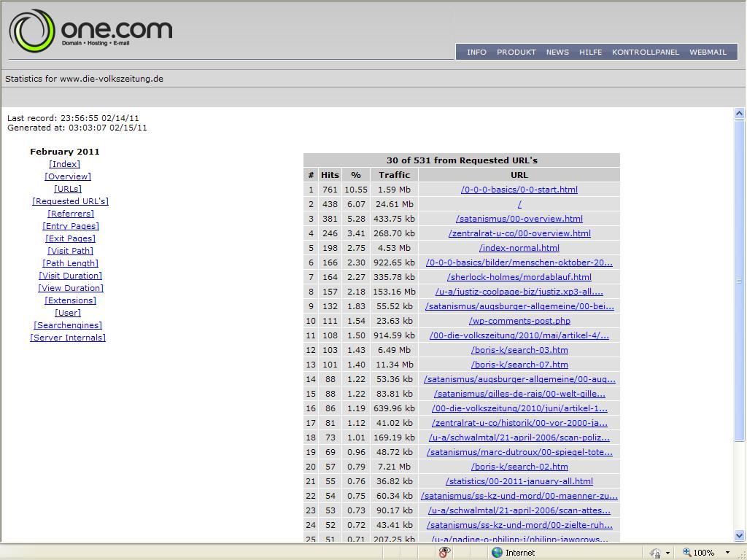The image size is (747, 560).
Task: Open /u-a/schwalmtal/21-april-2006/scan-poliz link
Action: coord(519,437)
